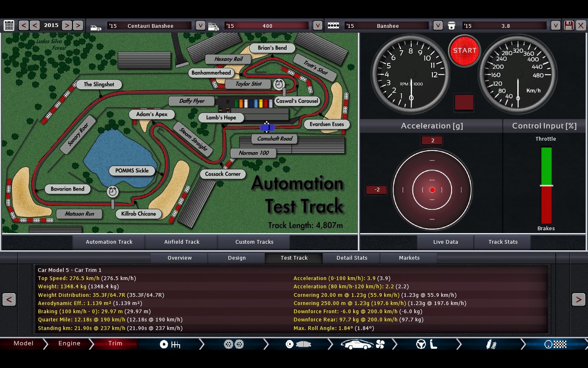
Task: Open the steering and seat interior step
Action: tap(427, 344)
